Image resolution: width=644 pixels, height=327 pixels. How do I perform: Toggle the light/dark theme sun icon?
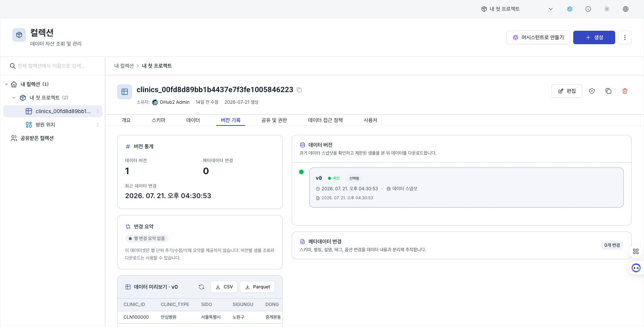pos(607,9)
